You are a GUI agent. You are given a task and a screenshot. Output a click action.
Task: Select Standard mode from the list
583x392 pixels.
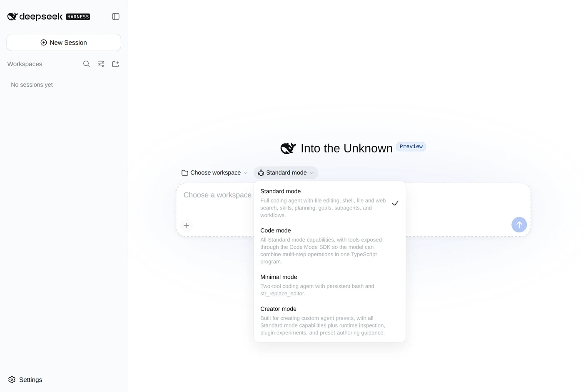pyautogui.click(x=329, y=203)
